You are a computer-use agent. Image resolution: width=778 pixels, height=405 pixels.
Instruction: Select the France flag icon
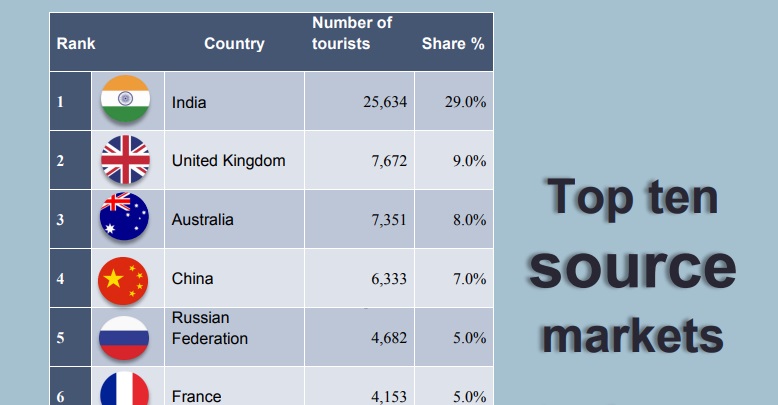click(125, 392)
